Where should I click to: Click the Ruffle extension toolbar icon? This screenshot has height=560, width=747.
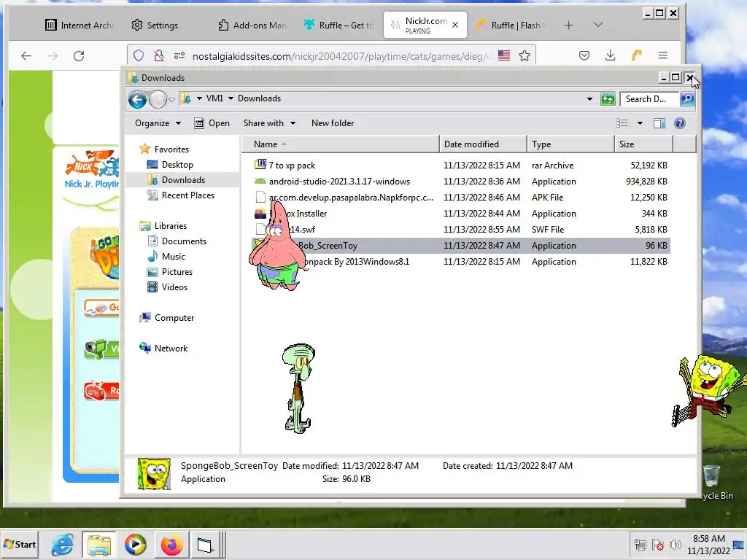pos(636,55)
